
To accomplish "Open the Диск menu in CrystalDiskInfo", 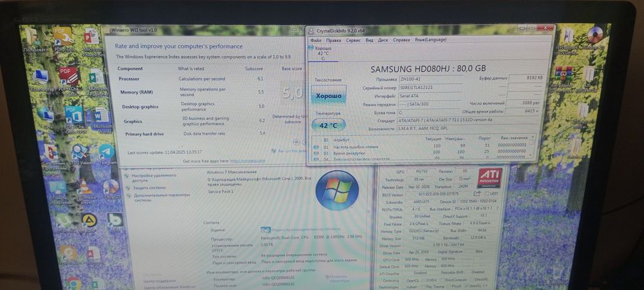I will 383,40.
